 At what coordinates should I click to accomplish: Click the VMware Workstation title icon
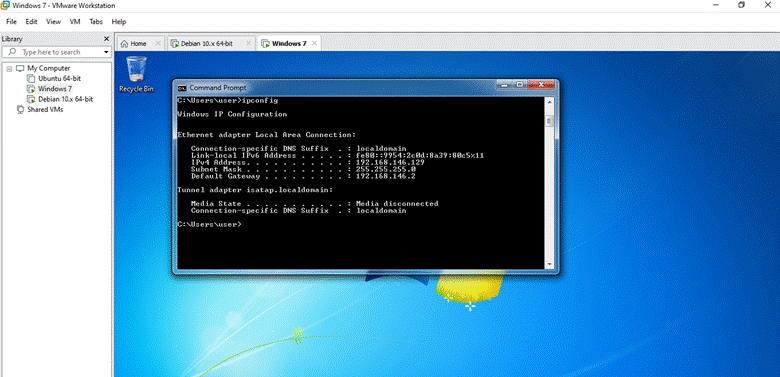pos(5,5)
